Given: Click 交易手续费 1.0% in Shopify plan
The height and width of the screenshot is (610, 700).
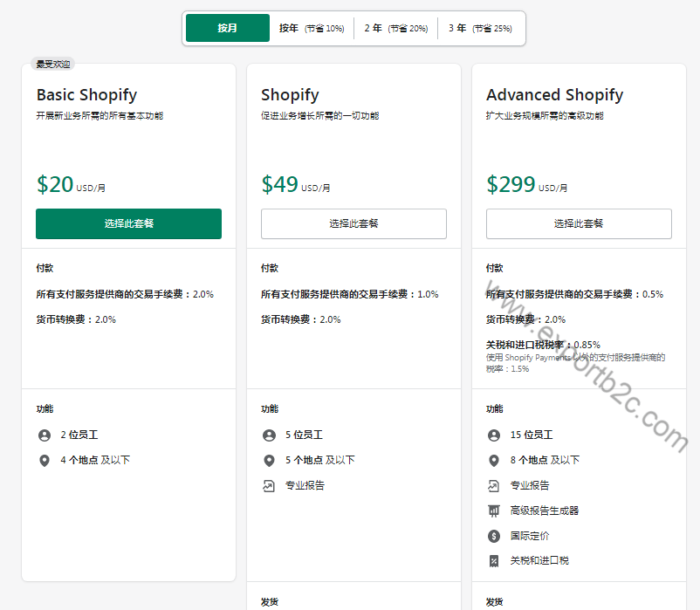Looking at the screenshot, I should [350, 294].
